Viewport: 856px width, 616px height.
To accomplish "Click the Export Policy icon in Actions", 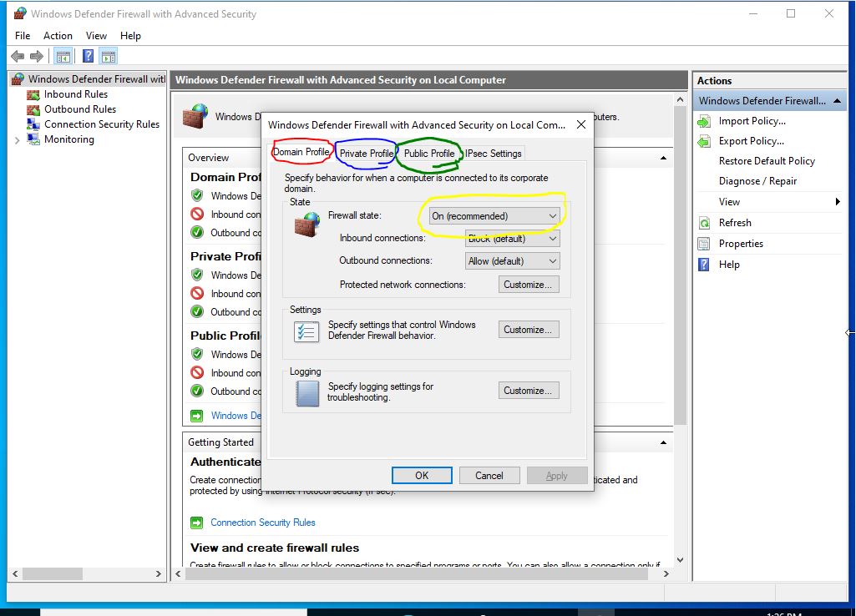I will pos(704,141).
